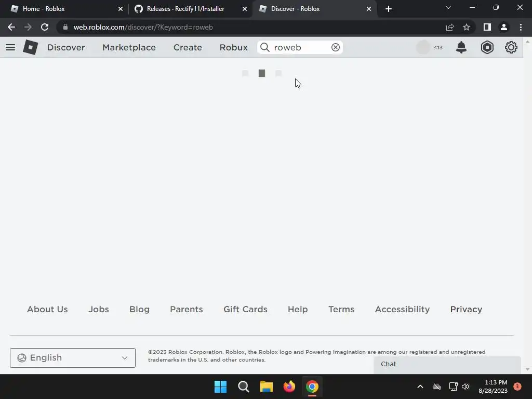
Task: Click the search magnifier icon
Action: tap(265, 47)
